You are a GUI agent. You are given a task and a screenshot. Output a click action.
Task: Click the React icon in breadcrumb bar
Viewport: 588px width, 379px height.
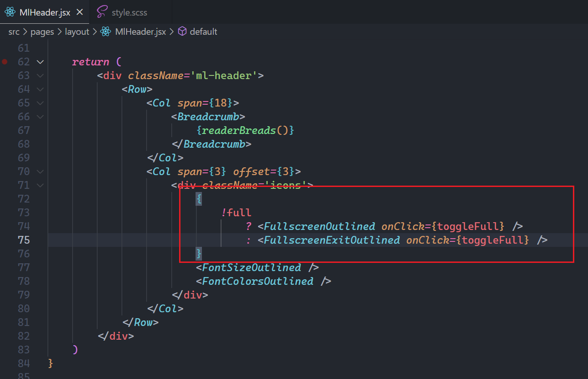tap(106, 32)
